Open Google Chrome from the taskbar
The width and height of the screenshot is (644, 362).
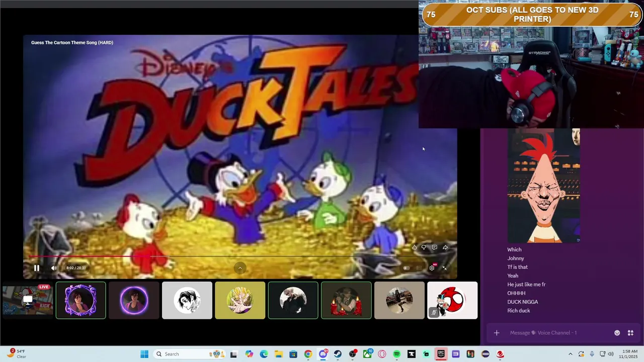click(308, 354)
